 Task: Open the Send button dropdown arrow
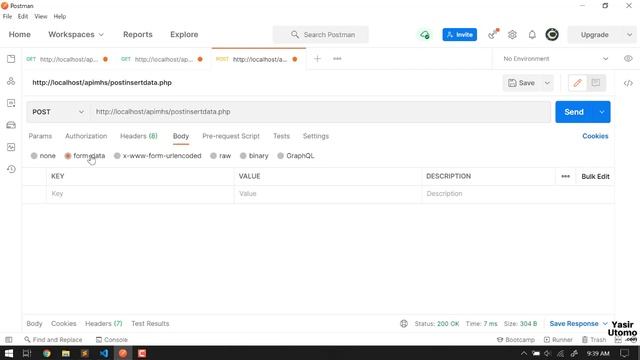click(602, 112)
